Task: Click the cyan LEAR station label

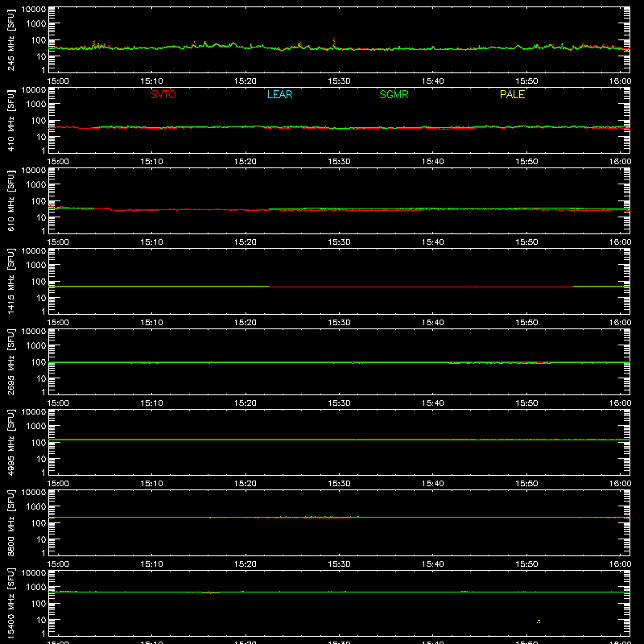Action: click(279, 94)
